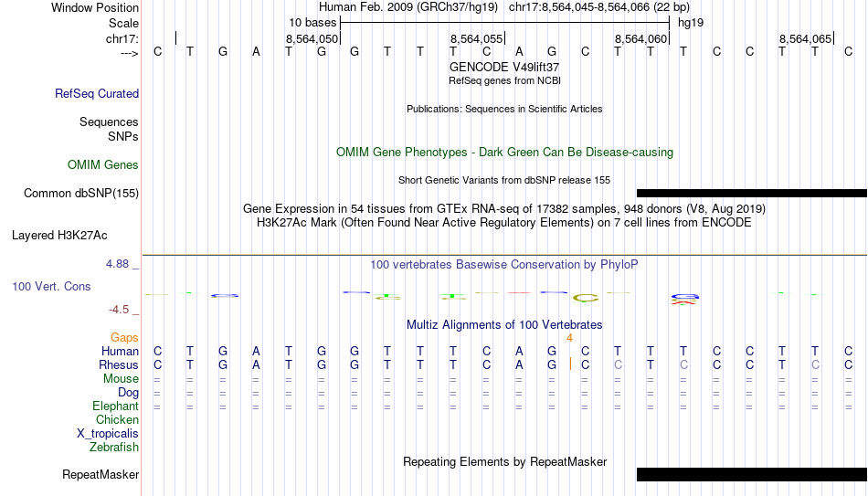The width and height of the screenshot is (868, 496).
Task: Click the SNPs track label
Action: tap(123, 136)
